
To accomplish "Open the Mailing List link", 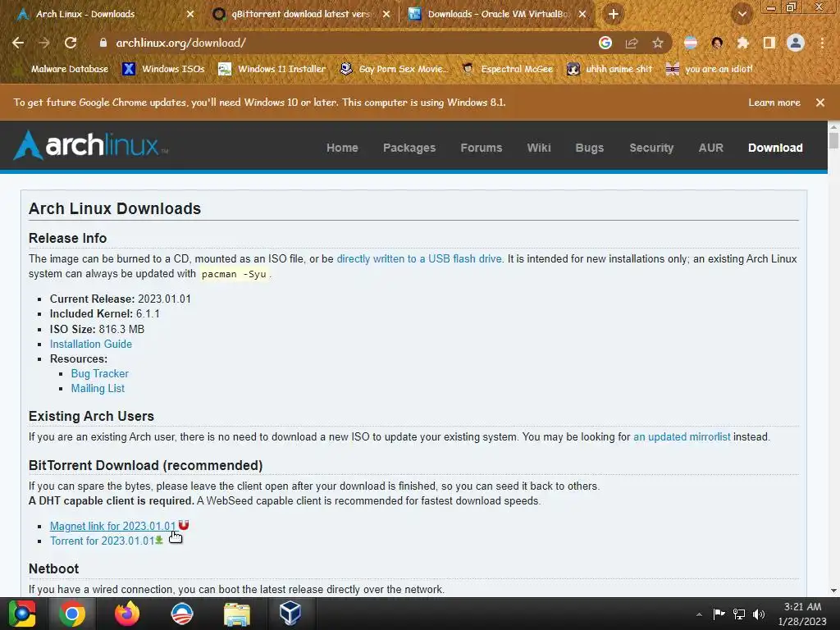I will tap(98, 388).
